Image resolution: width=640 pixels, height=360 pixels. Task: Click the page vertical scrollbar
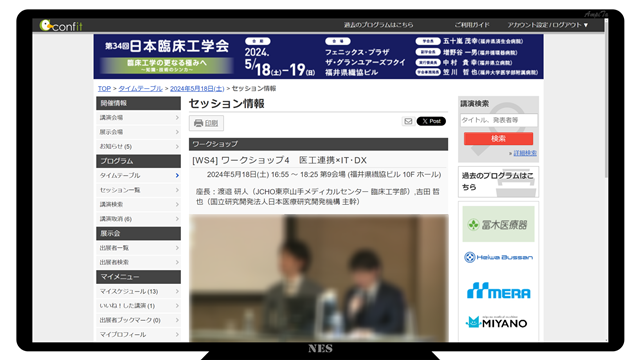coord(606,98)
